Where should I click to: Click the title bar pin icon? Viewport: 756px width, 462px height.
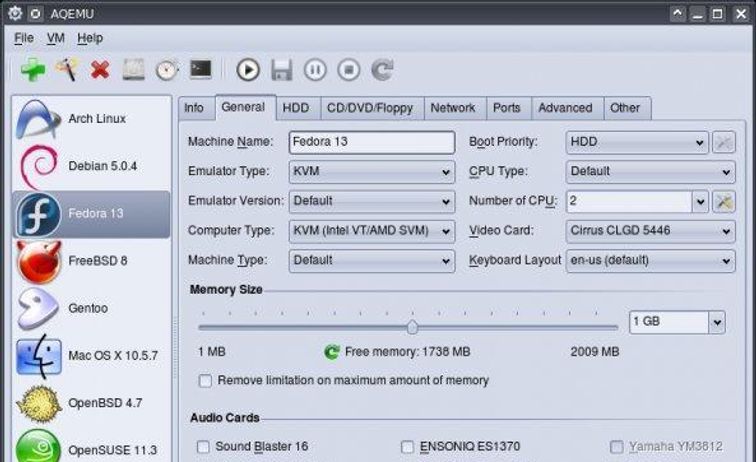pos(36,14)
